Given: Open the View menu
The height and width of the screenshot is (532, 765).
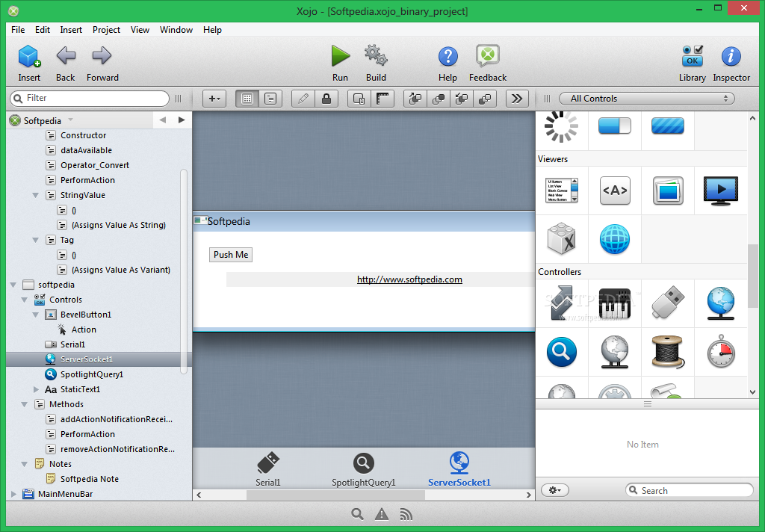Looking at the screenshot, I should (x=140, y=30).
